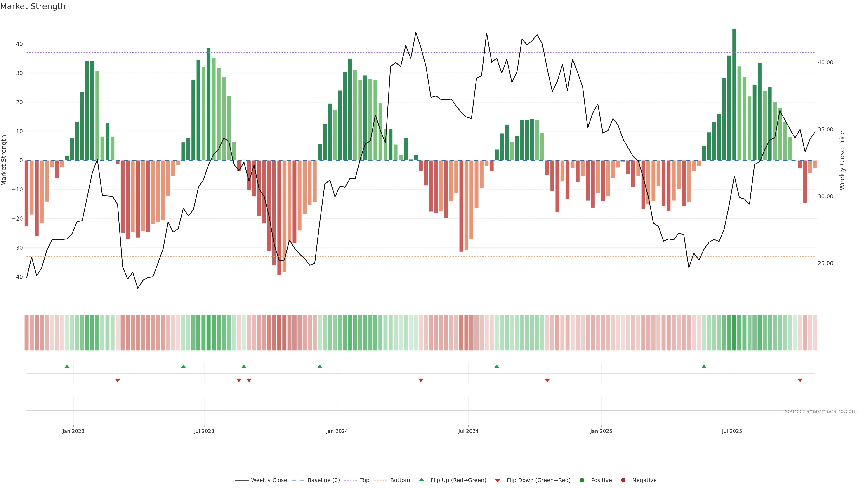Screen dimensions: 868x488
Task: Click the last red flip-down marker at far right
Action: tap(800, 380)
